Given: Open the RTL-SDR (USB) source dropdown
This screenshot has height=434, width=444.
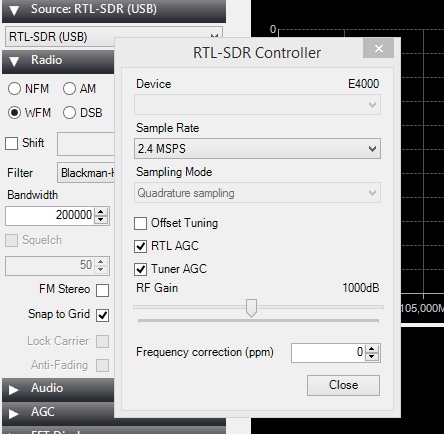Looking at the screenshot, I should 114,37.
